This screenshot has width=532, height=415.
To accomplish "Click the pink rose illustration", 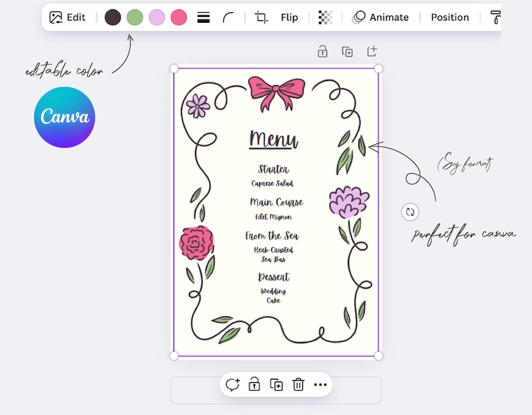I will click(x=196, y=243).
